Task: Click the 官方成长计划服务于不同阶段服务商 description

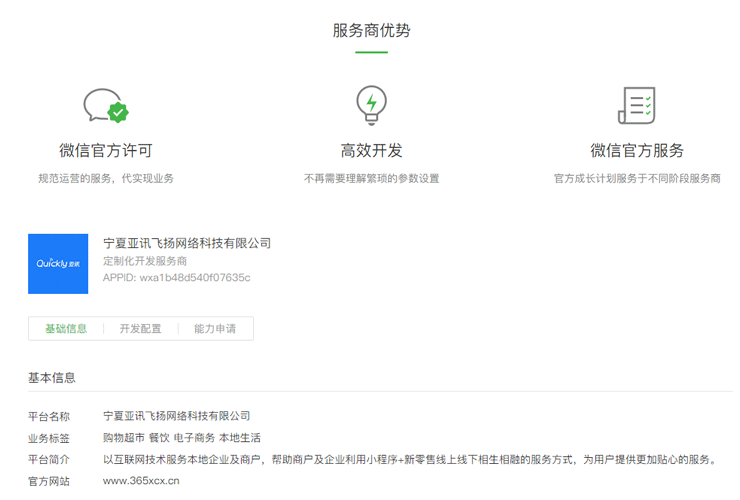Action: [x=637, y=178]
